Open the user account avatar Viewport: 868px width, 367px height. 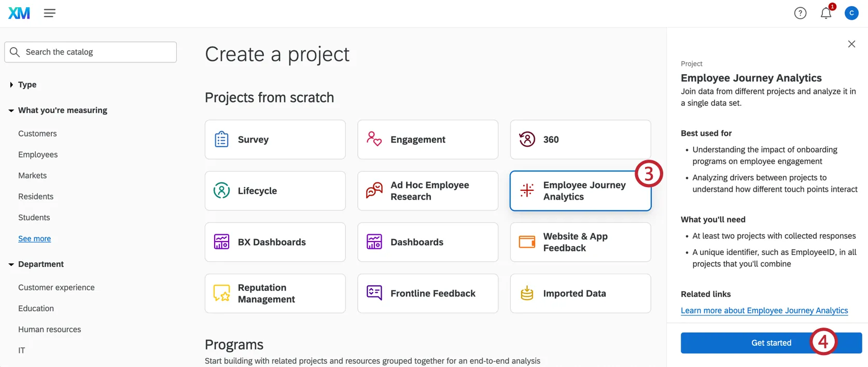click(851, 13)
